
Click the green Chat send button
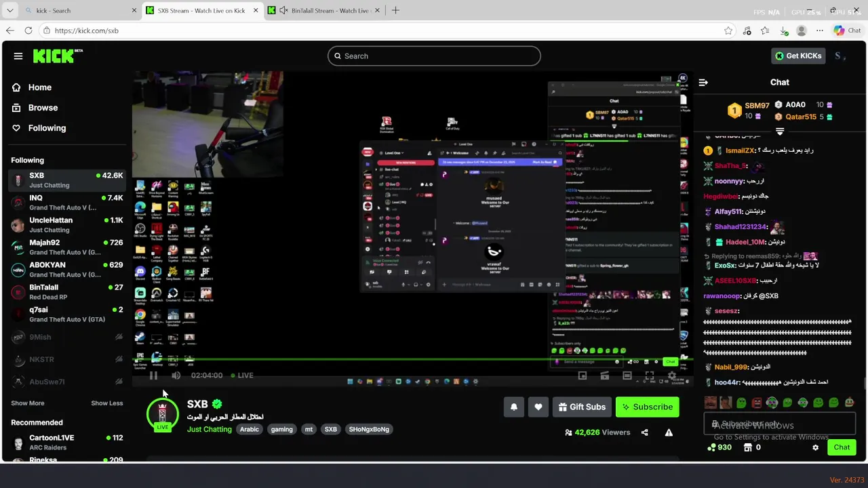pos(842,447)
